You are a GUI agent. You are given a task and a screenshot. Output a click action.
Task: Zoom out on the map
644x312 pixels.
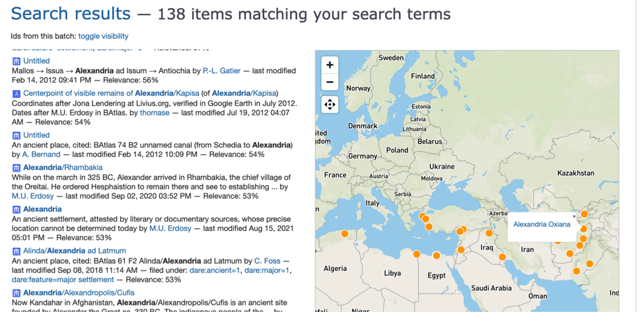coord(330,82)
